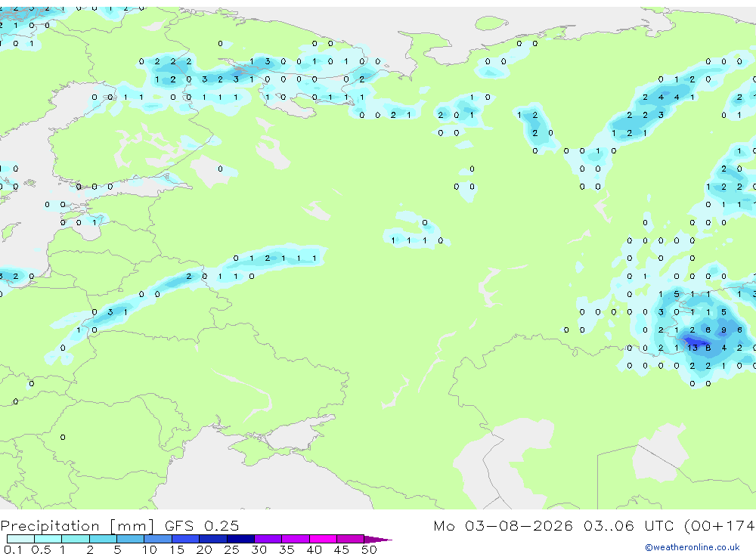
Task: Select the 10–15 mm legend color swatch
Action: click(158, 539)
